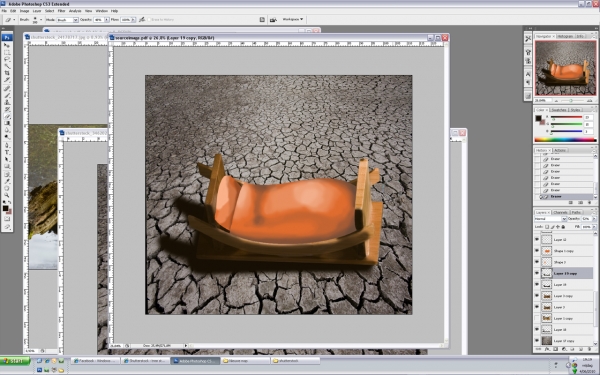600x375 pixels.
Task: Tick the Erase to History checkbox
Action: tap(149, 20)
